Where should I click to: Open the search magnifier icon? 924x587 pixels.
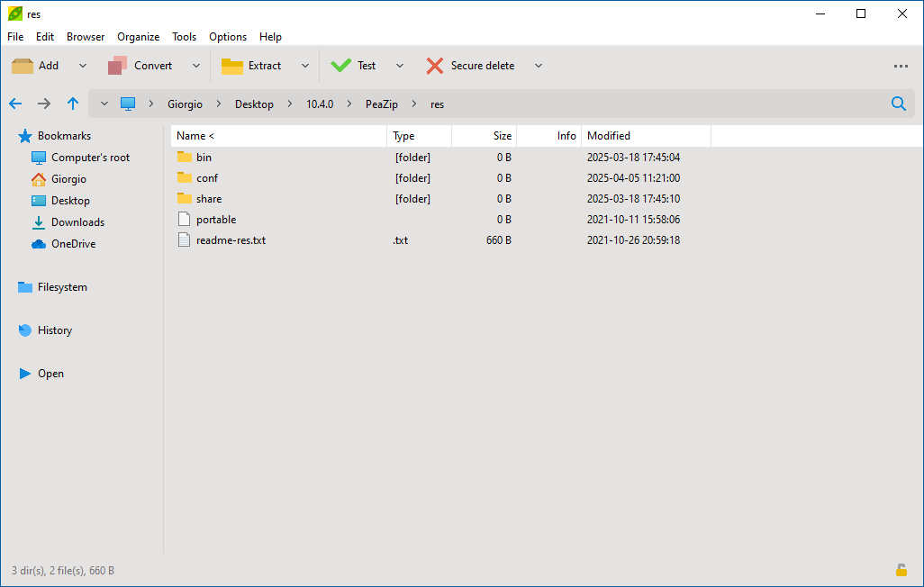(x=898, y=104)
